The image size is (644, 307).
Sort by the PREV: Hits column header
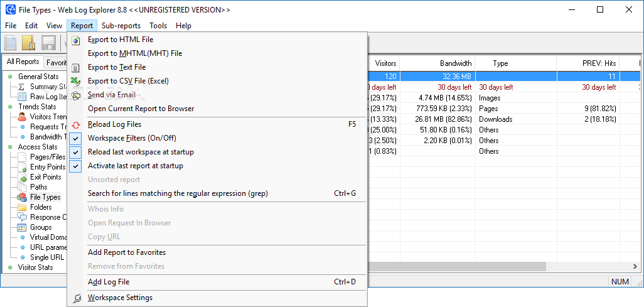(x=588, y=63)
